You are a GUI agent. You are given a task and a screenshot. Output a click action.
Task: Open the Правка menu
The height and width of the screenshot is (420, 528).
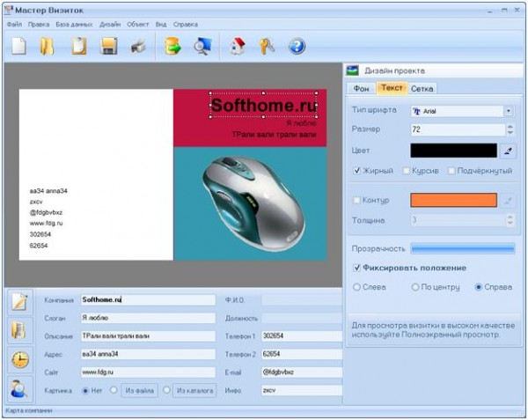click(x=39, y=25)
